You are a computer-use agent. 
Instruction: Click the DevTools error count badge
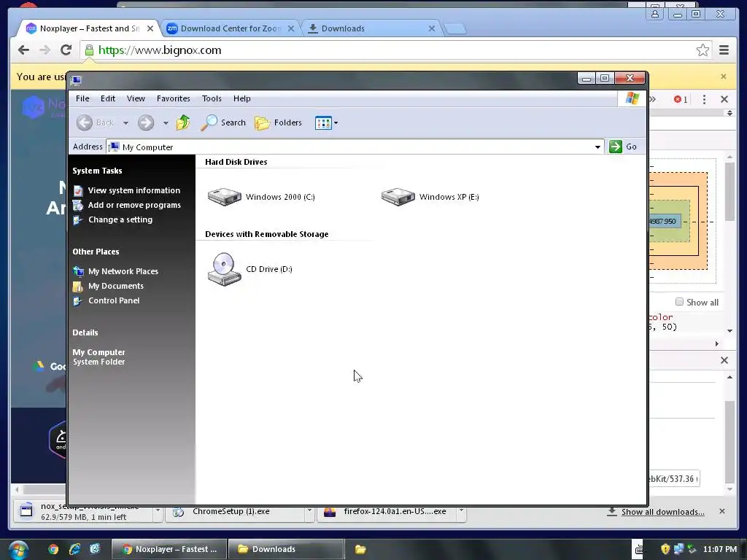tap(681, 99)
